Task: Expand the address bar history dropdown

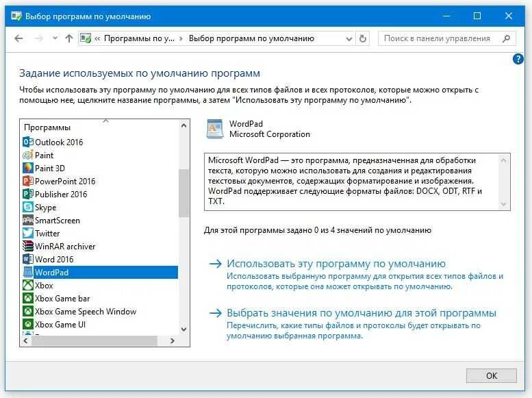Action: pyautogui.click(x=349, y=39)
